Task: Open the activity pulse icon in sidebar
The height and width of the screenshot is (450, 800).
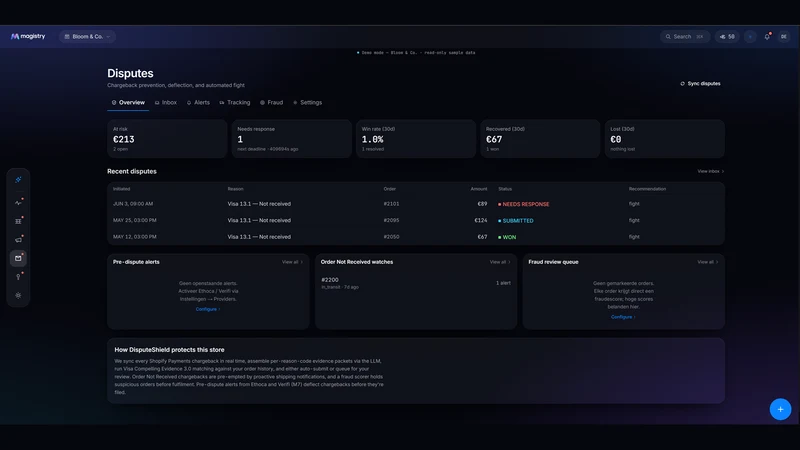Action: 18,203
